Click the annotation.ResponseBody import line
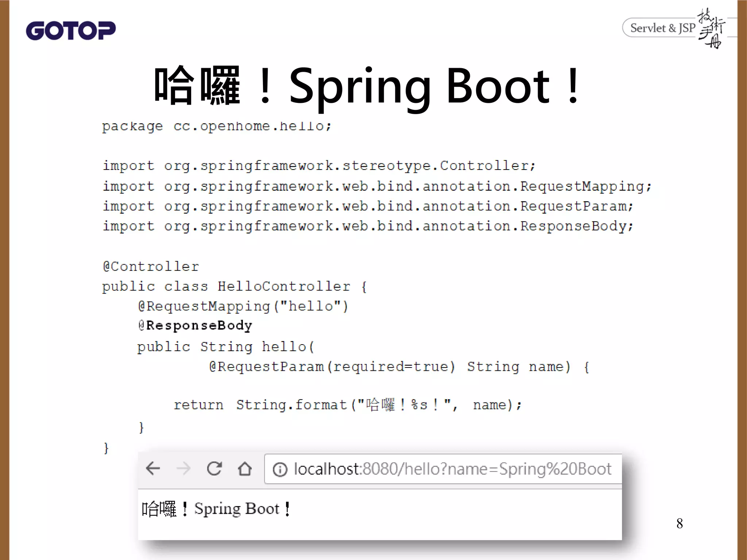Viewport: 747px width, 560px height. tap(368, 226)
